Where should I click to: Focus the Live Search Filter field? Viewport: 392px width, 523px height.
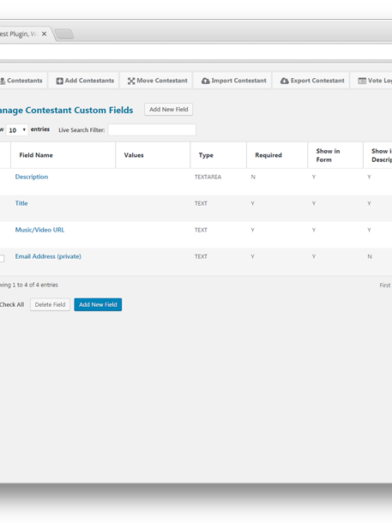pyautogui.click(x=152, y=130)
